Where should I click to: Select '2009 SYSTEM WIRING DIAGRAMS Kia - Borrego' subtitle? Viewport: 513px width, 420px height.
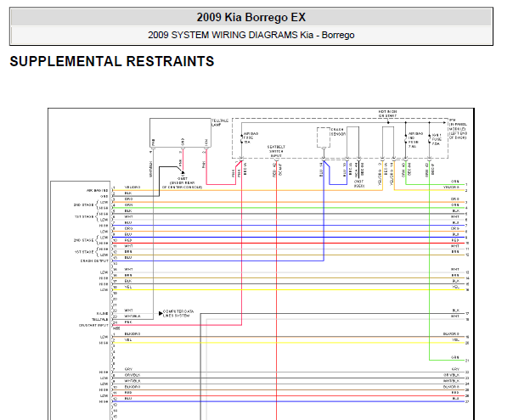251,35
